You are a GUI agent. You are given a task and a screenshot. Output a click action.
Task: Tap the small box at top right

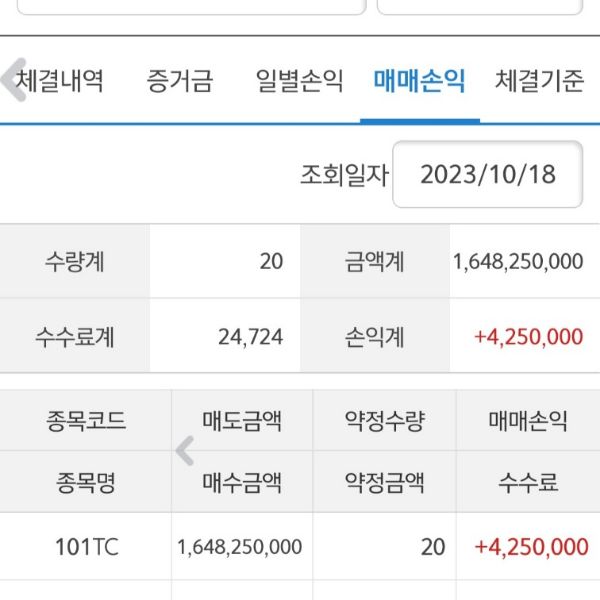pos(479,6)
